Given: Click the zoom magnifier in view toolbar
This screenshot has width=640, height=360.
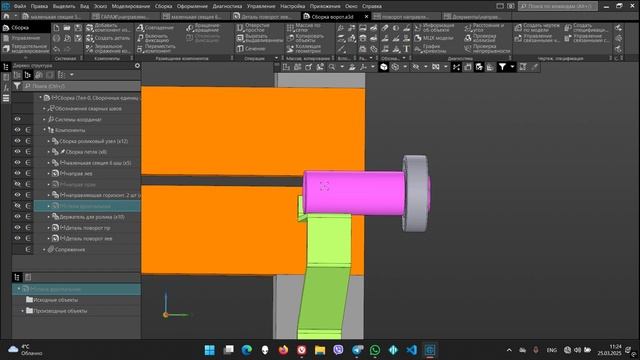Looking at the screenshot, I should [x=332, y=67].
